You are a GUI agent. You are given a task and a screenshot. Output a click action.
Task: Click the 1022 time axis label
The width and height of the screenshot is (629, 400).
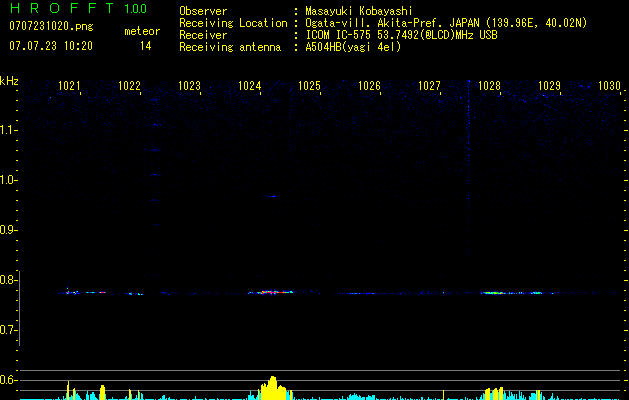(130, 86)
